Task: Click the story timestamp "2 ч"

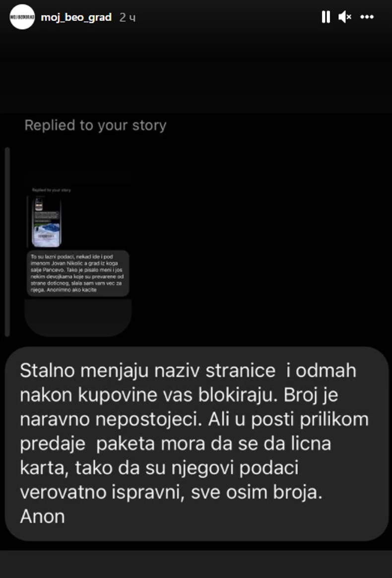Action: 127,17
